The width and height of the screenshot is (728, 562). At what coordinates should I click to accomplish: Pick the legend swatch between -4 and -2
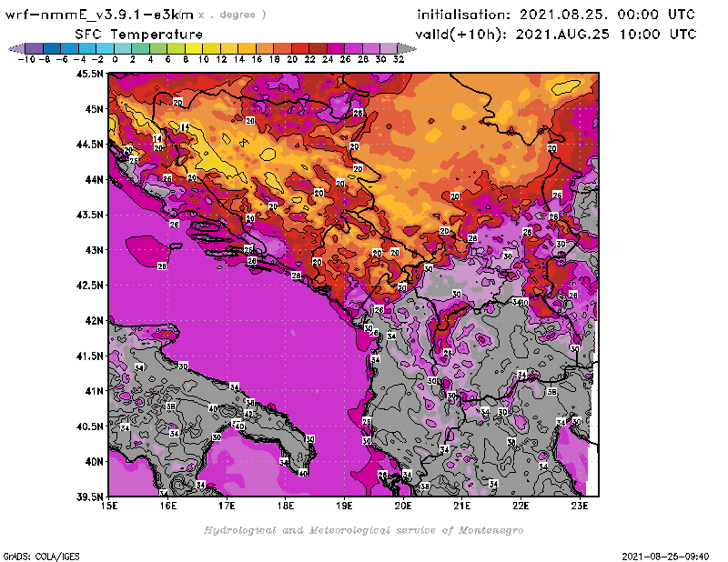[x=87, y=48]
